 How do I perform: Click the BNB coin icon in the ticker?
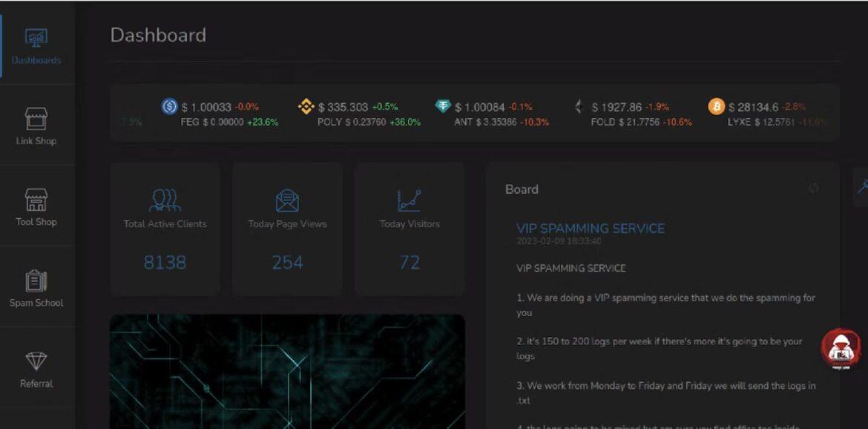click(x=306, y=107)
